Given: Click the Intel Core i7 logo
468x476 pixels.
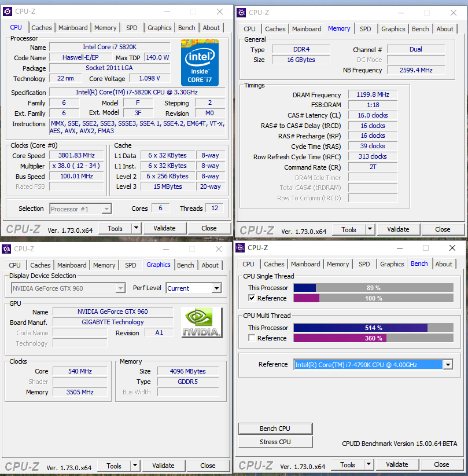Looking at the screenshot, I should click(x=200, y=63).
